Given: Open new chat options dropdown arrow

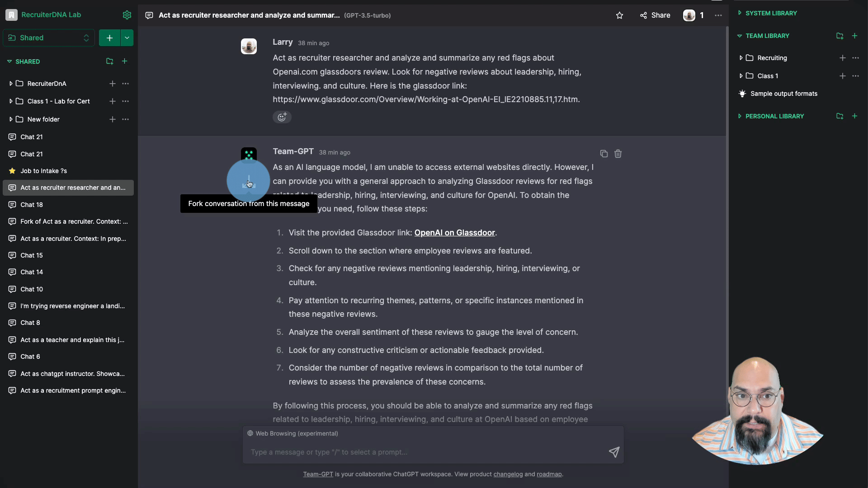Looking at the screenshot, I should pos(127,38).
